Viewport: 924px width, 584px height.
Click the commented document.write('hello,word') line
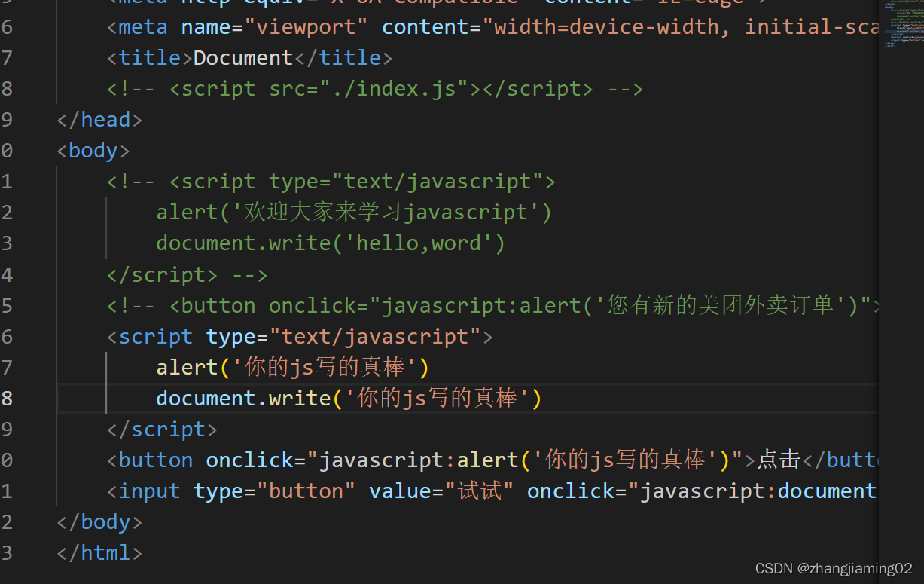tap(331, 243)
